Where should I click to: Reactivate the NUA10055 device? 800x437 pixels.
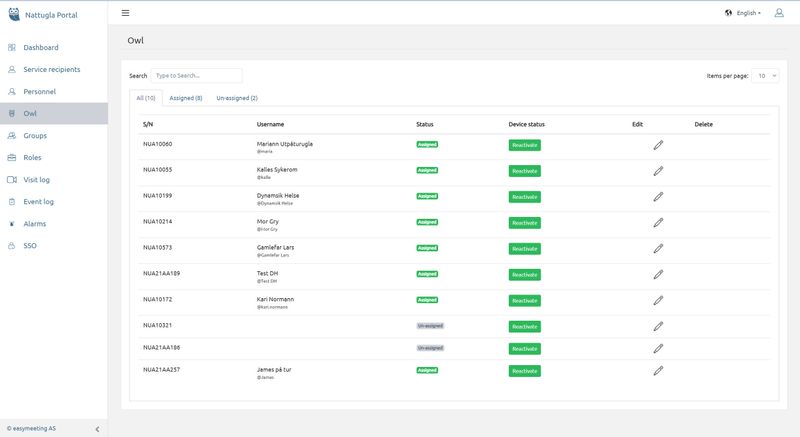pos(524,171)
